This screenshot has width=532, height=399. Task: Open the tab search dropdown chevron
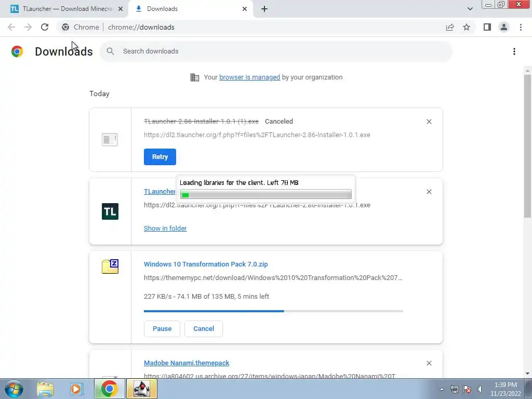(x=470, y=9)
